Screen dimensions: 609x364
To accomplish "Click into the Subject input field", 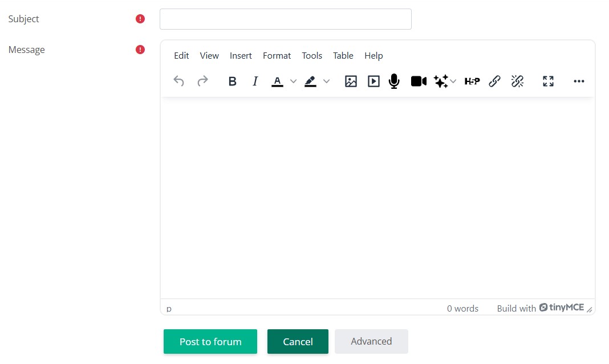I will tap(285, 19).
